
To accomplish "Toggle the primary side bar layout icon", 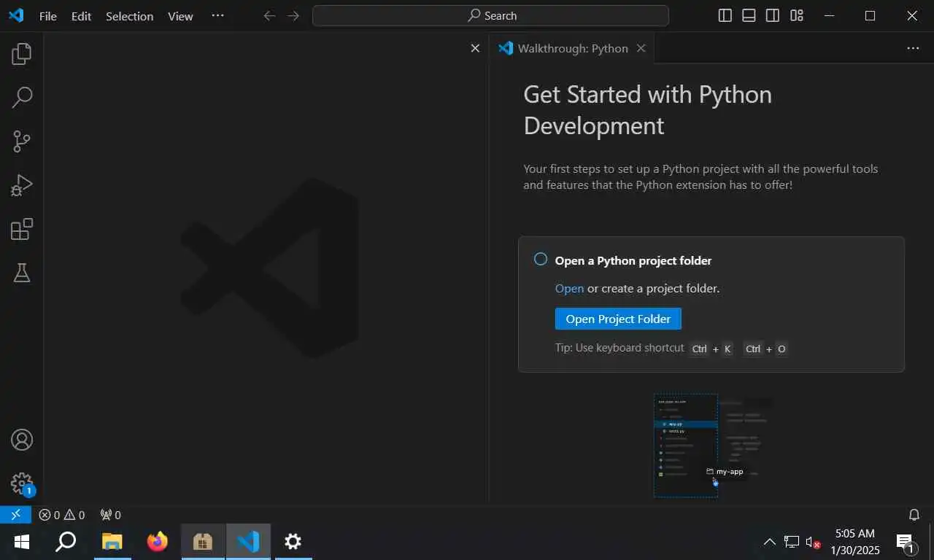I will pos(725,15).
